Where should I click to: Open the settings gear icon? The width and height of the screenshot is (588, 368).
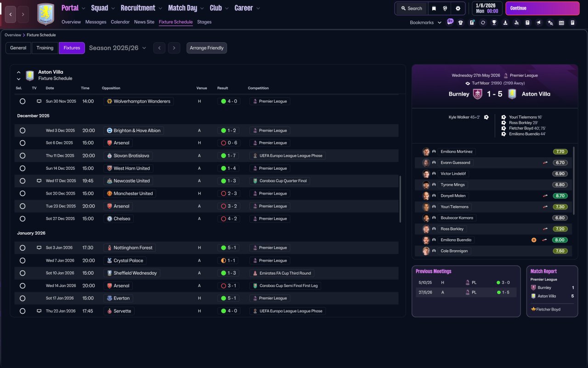458,8
